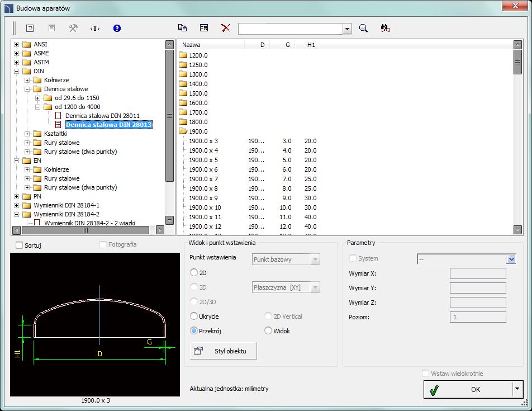Click the tree scroll right arrow
This screenshot has width=532, height=411.
point(160,230)
